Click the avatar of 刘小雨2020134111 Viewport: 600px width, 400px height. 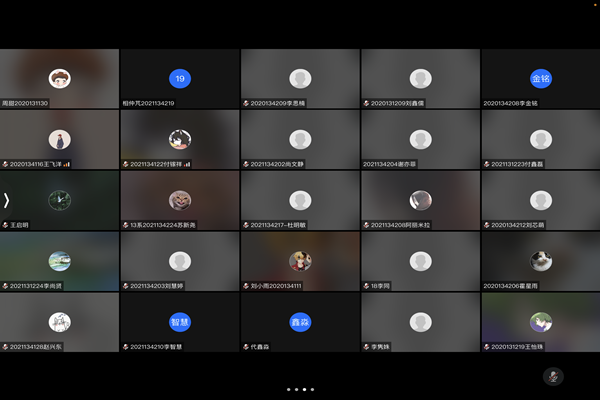(x=300, y=261)
